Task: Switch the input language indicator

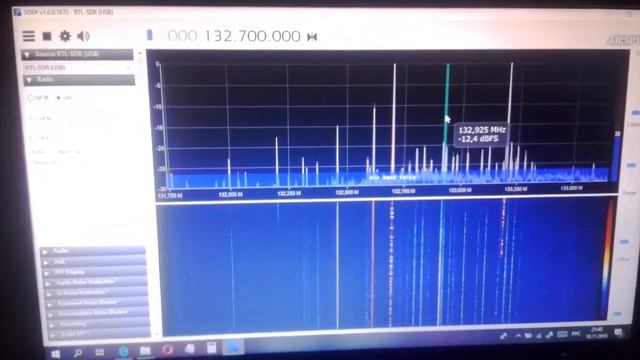Action: pos(576,334)
